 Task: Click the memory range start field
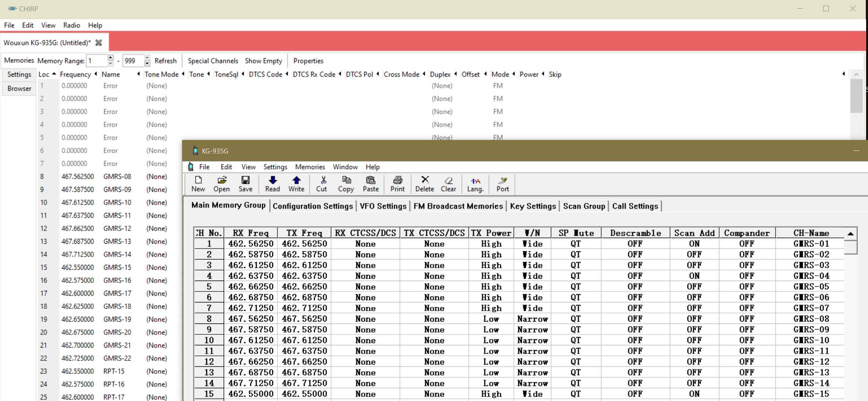[x=97, y=61]
